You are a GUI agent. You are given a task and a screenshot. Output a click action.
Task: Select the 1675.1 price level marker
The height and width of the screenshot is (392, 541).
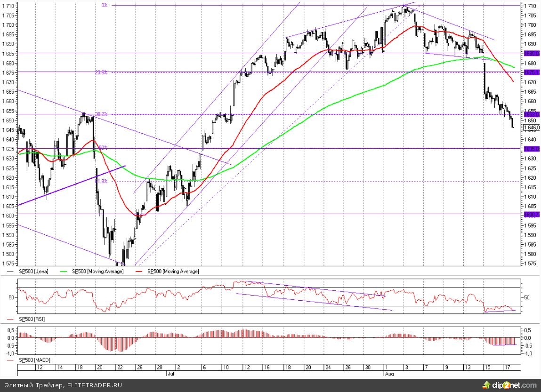click(532, 72)
